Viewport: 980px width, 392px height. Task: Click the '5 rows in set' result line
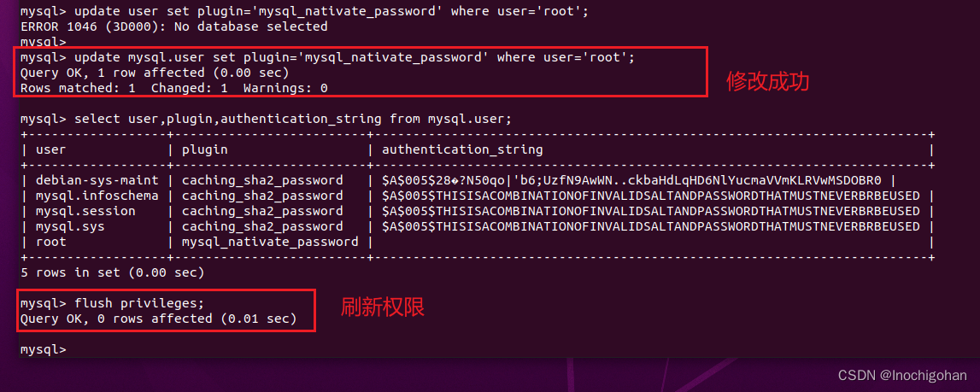pos(112,272)
